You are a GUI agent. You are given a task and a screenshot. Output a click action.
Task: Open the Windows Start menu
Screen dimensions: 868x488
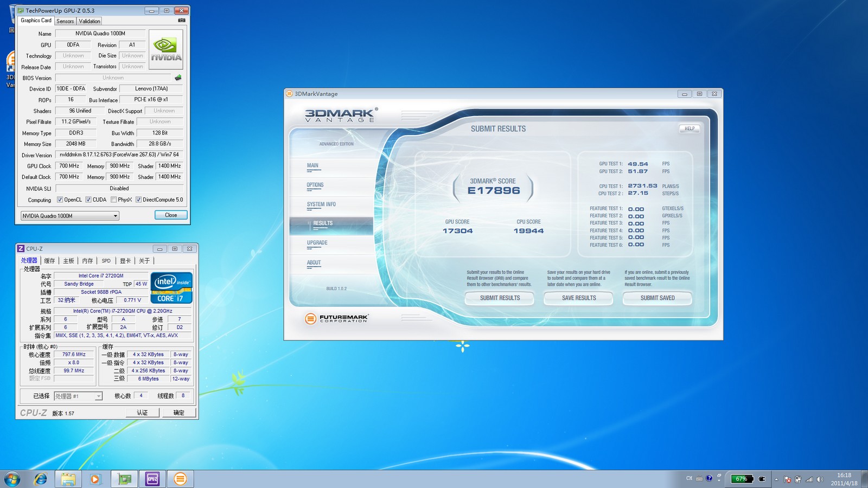click(12, 479)
